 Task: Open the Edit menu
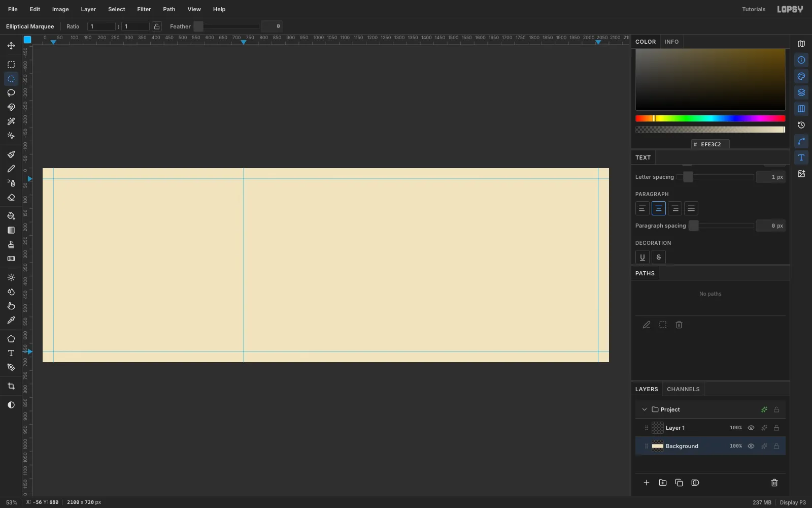point(35,9)
